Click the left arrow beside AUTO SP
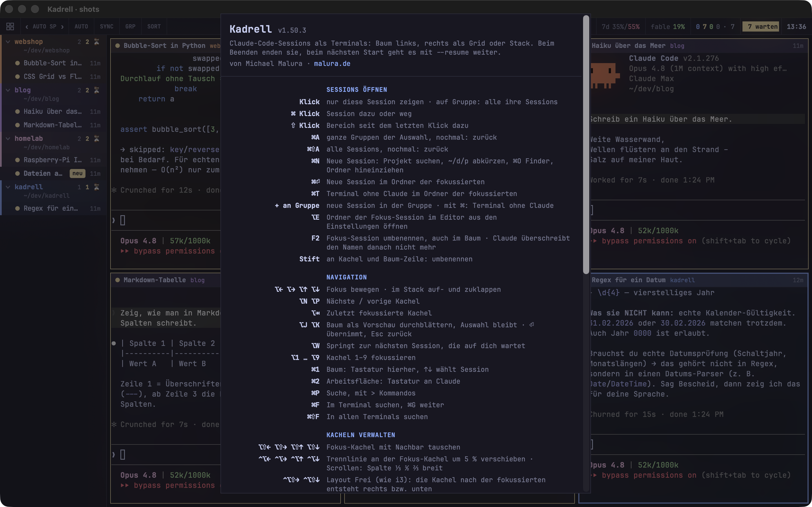The width and height of the screenshot is (812, 507). 27,26
